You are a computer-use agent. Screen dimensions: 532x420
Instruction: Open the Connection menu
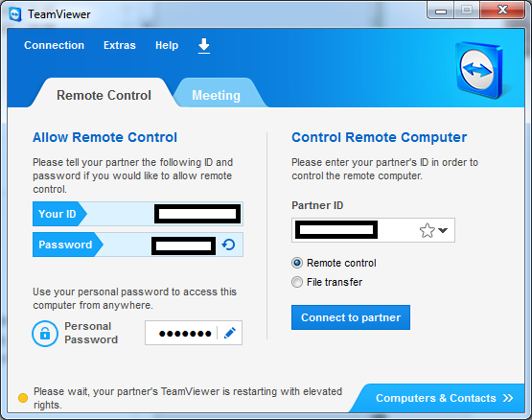(55, 45)
